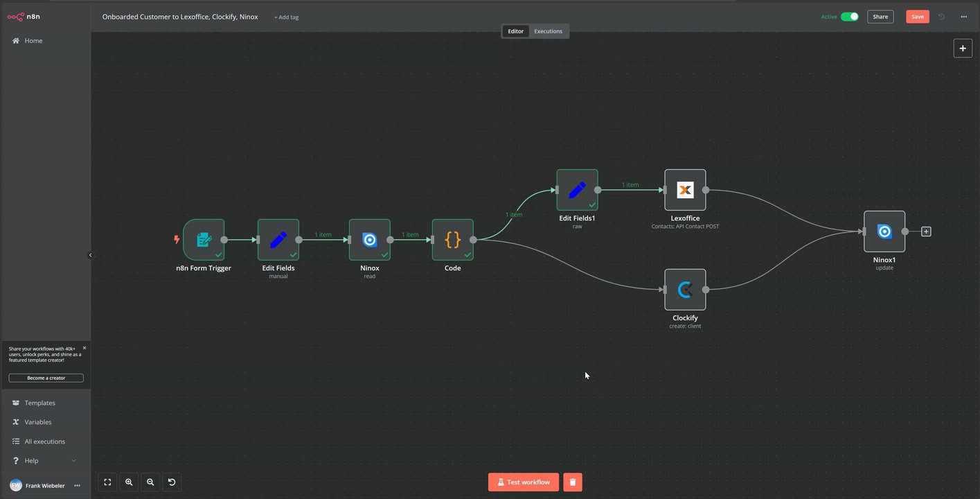Click the Code node output connector
The height and width of the screenshot is (499, 980).
[x=473, y=240]
